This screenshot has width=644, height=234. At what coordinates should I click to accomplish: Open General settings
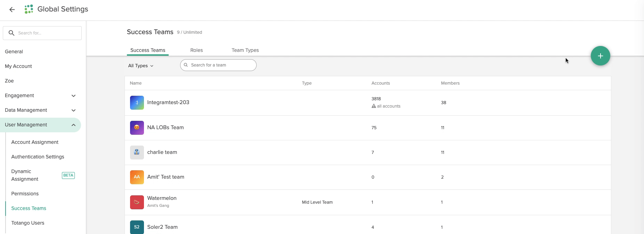coord(14,52)
